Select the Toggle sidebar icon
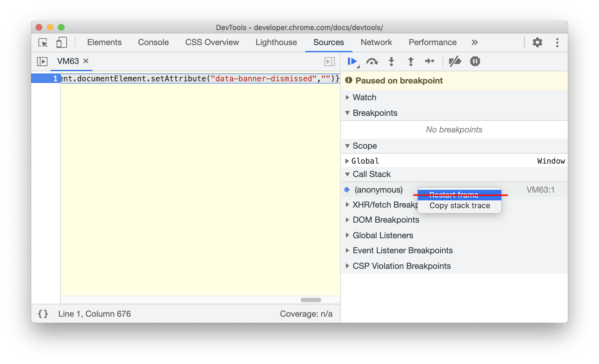This screenshot has height=364, width=599. click(41, 61)
